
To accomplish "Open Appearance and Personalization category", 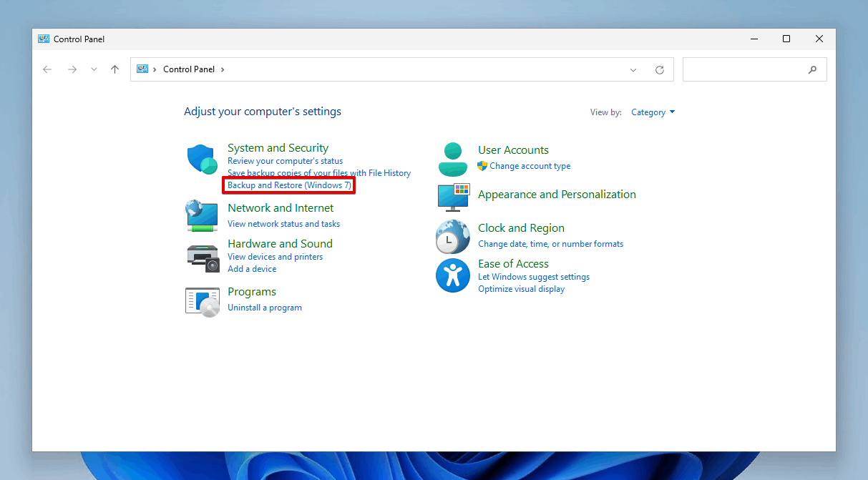I will point(557,195).
